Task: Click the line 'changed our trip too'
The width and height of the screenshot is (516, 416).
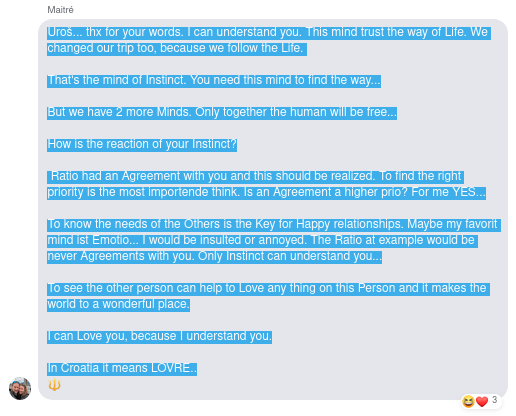Action: 177,48
